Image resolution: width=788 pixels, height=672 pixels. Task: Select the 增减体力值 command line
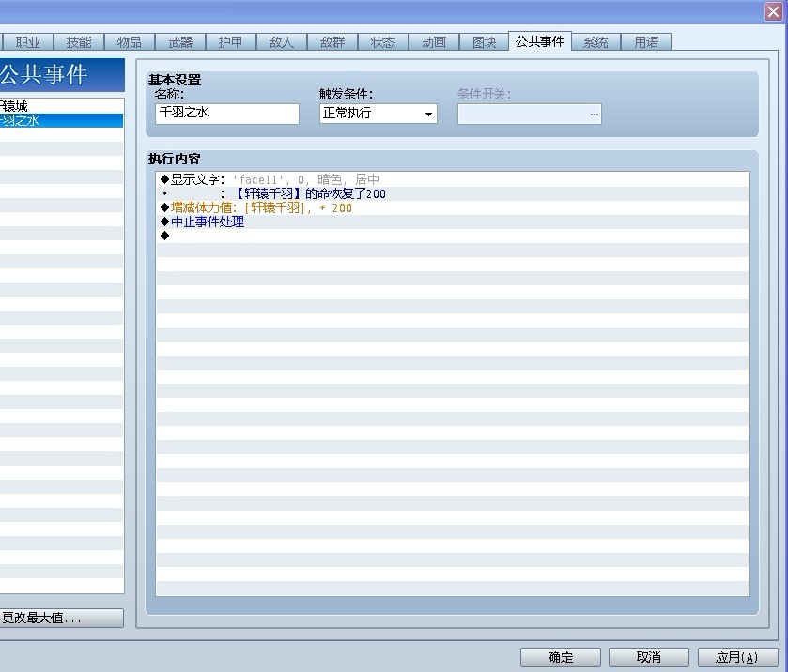(x=453, y=207)
